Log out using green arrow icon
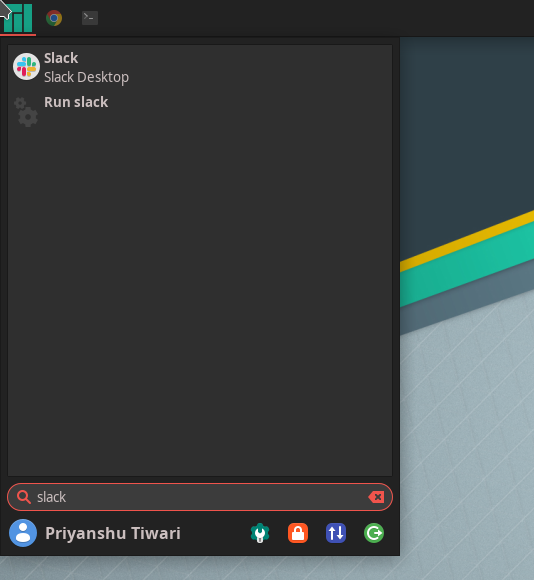The height and width of the screenshot is (580, 534). 374,533
